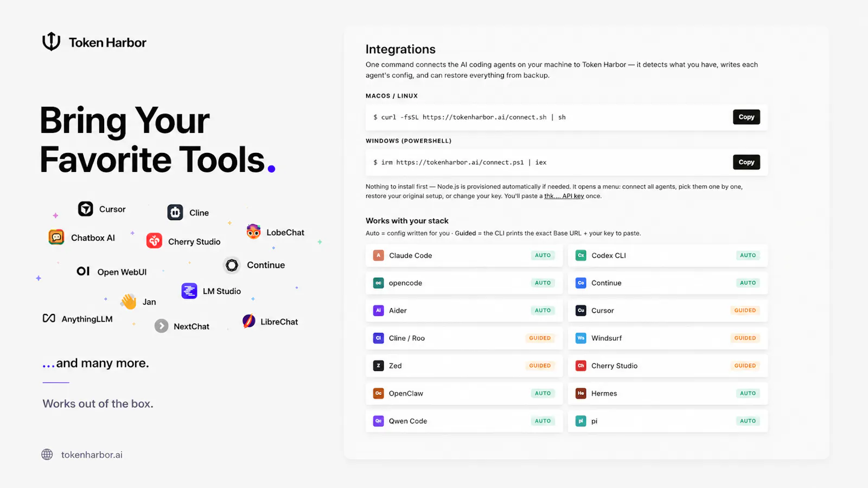Click the pi row icon

click(581, 421)
